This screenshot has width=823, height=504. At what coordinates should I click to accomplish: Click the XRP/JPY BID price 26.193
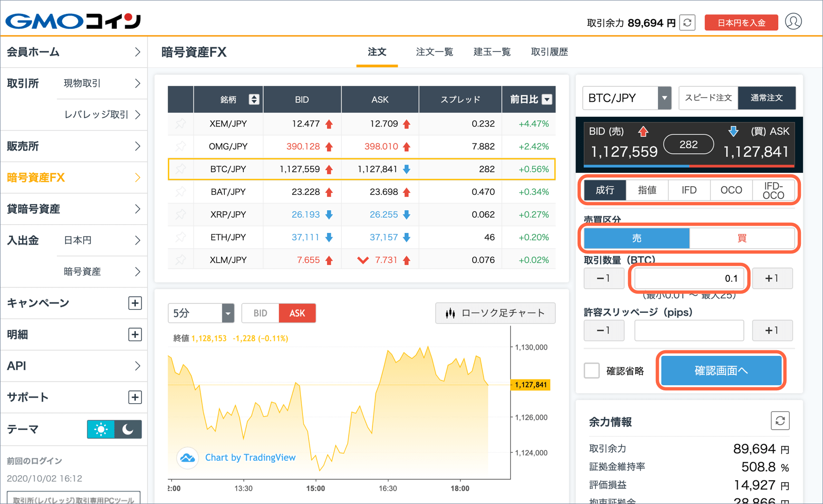(306, 214)
